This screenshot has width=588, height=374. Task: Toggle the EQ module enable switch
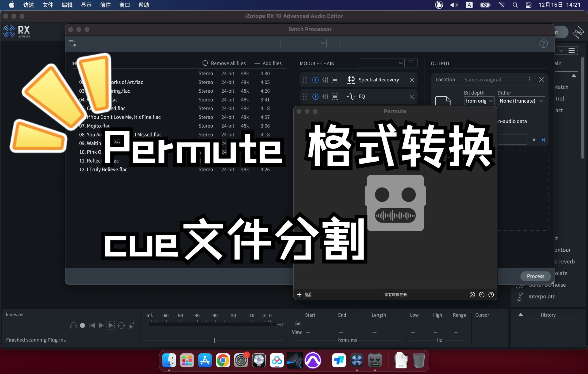click(315, 97)
